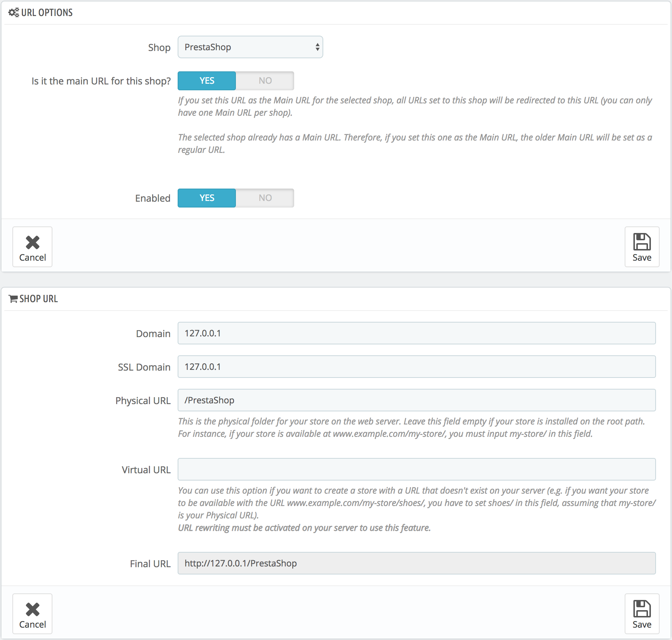Click the 'SHOP URL' heading text
The width and height of the screenshot is (672, 640).
(39, 299)
